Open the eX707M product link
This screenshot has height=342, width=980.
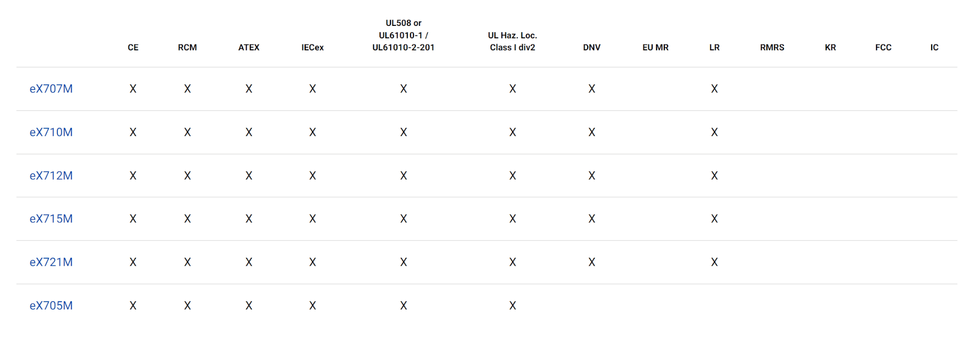tap(51, 89)
